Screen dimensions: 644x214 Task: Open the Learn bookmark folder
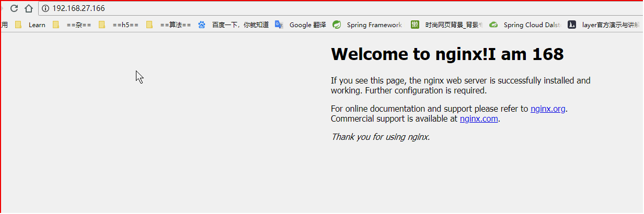(x=30, y=25)
